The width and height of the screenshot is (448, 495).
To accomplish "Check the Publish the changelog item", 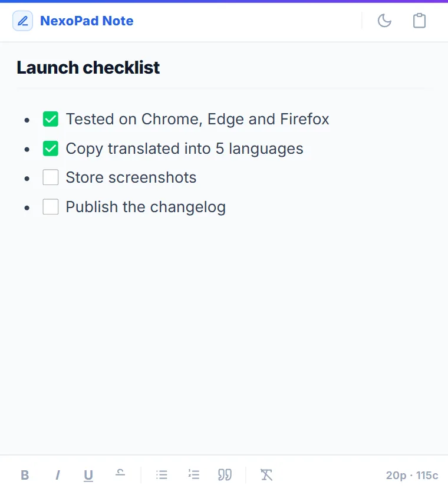I will (51, 207).
